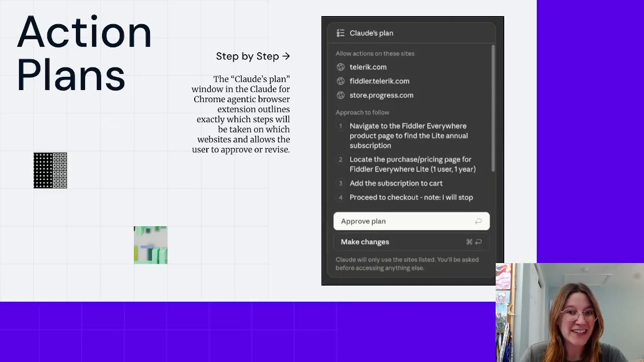Click the "Action Plans" slide title

(84, 54)
